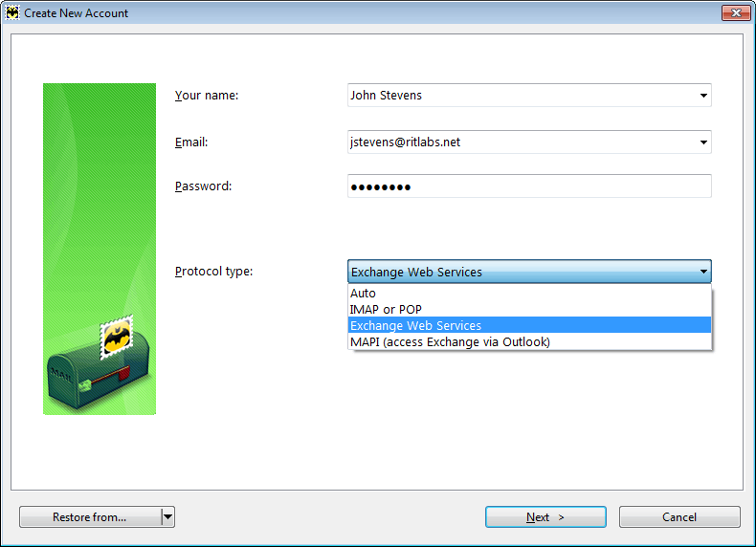The height and width of the screenshot is (547, 756).
Task: Click the Cancel button
Action: pyautogui.click(x=679, y=517)
